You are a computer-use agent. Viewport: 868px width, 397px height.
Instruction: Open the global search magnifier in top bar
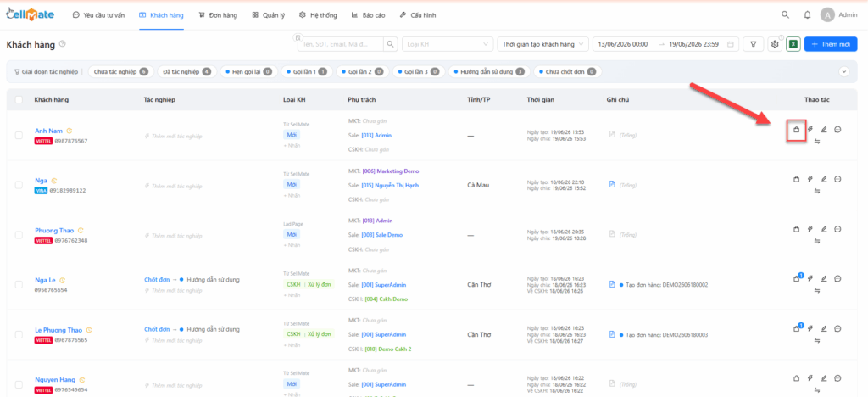(786, 15)
